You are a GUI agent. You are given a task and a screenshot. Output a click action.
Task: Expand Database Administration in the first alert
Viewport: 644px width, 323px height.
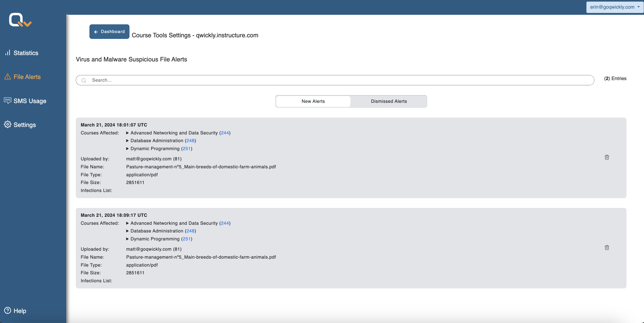[x=127, y=141]
